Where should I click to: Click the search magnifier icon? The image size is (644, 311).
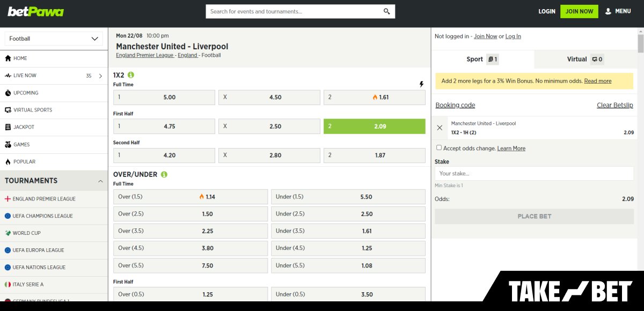pos(387,11)
